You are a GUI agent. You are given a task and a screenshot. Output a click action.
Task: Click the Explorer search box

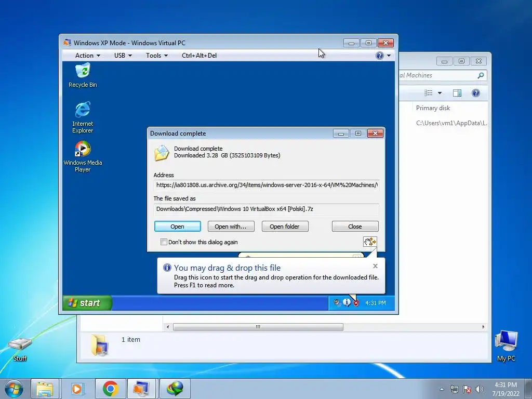pyautogui.click(x=443, y=75)
